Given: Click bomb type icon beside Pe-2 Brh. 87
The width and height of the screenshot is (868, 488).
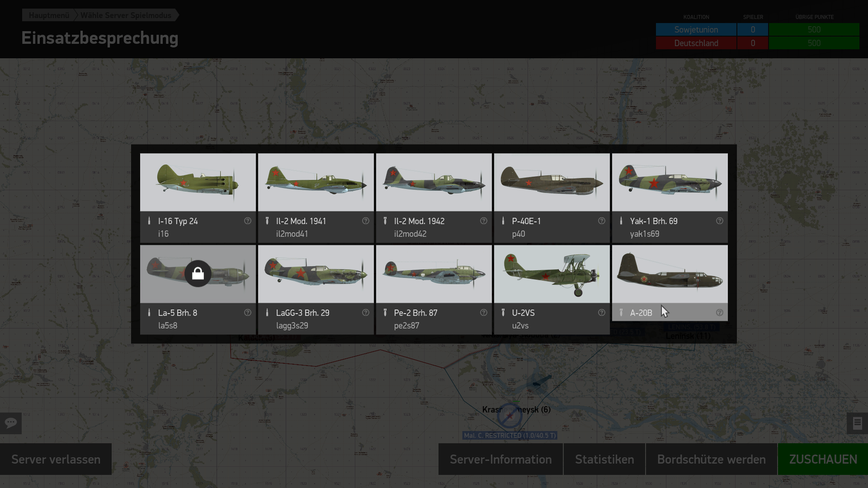Looking at the screenshot, I should pos(385,313).
